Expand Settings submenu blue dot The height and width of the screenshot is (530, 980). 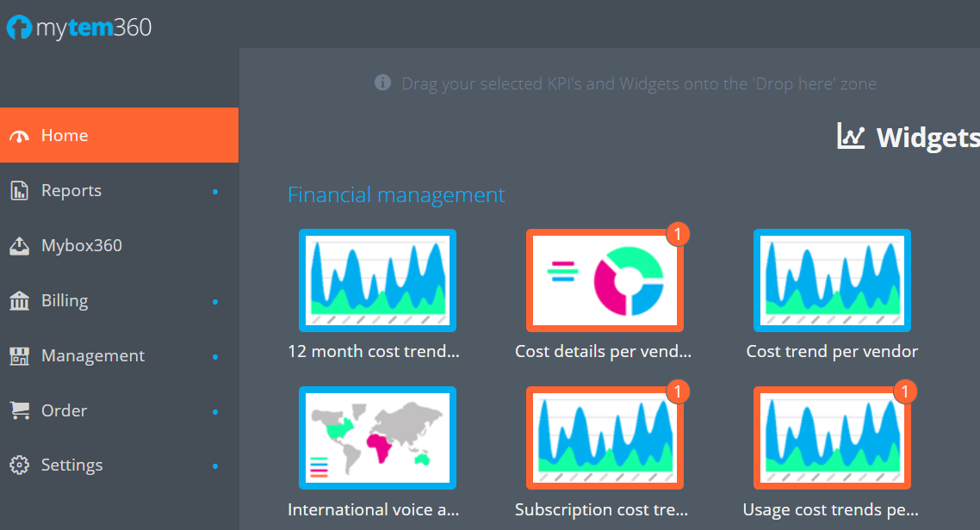[x=215, y=466]
